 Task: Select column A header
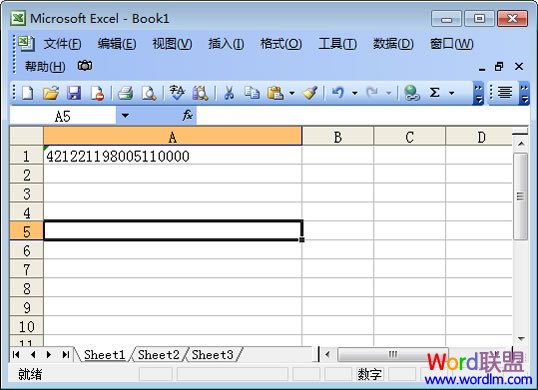(173, 137)
